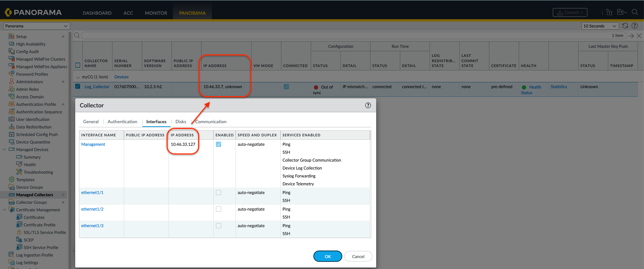Viewport: 644px width, 269px height.
Task: Click the Password Profiles icon
Action: 11,74
